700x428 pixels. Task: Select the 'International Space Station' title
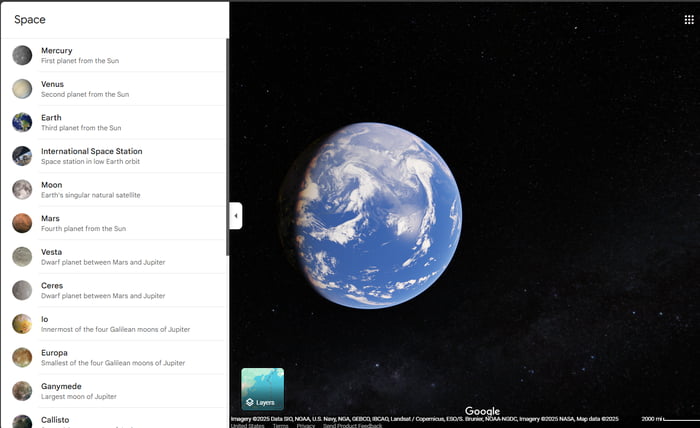[x=92, y=151]
